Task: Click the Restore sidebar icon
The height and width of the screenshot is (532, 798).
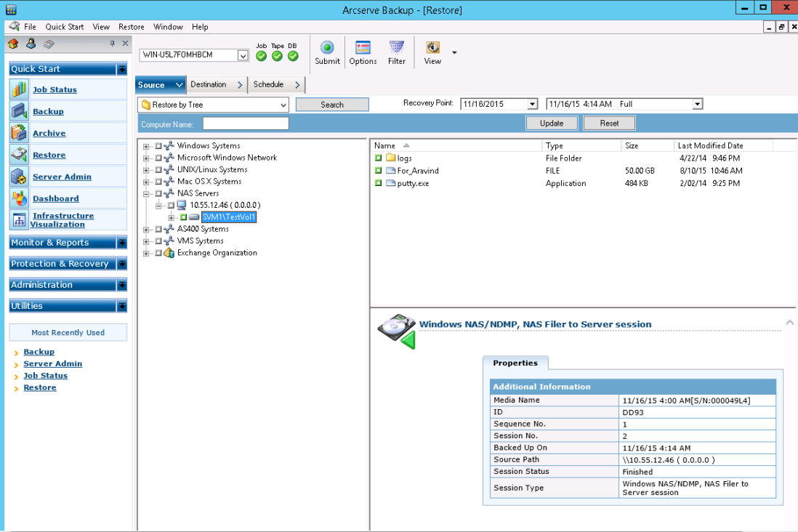Action: coord(19,155)
